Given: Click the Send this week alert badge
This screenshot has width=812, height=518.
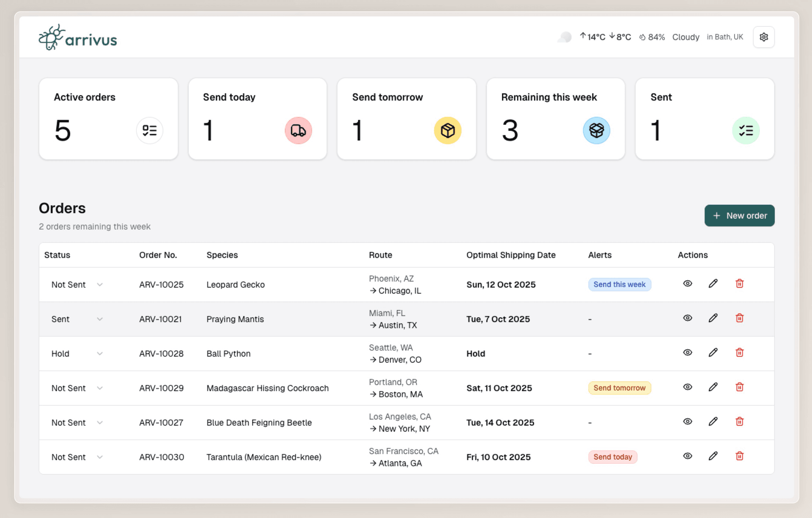Looking at the screenshot, I should (619, 284).
